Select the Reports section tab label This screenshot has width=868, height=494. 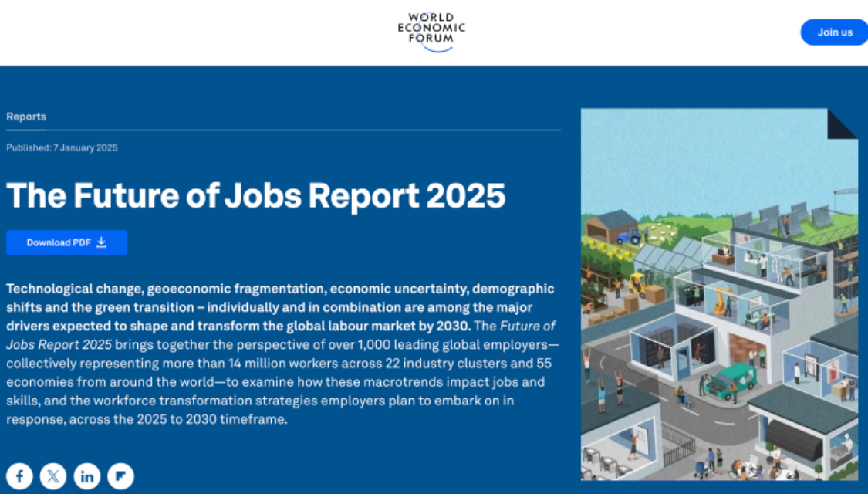[x=26, y=117]
